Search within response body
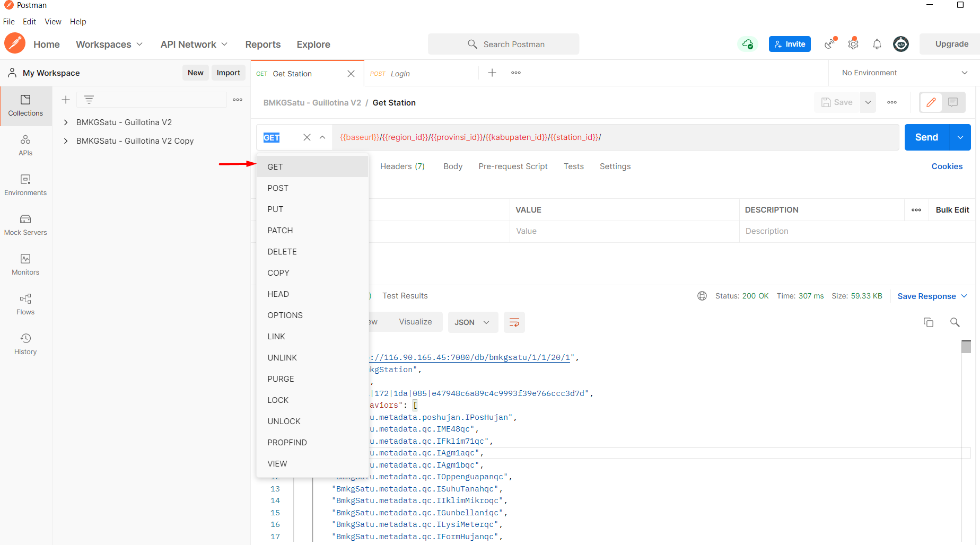This screenshot has width=980, height=545. click(955, 322)
